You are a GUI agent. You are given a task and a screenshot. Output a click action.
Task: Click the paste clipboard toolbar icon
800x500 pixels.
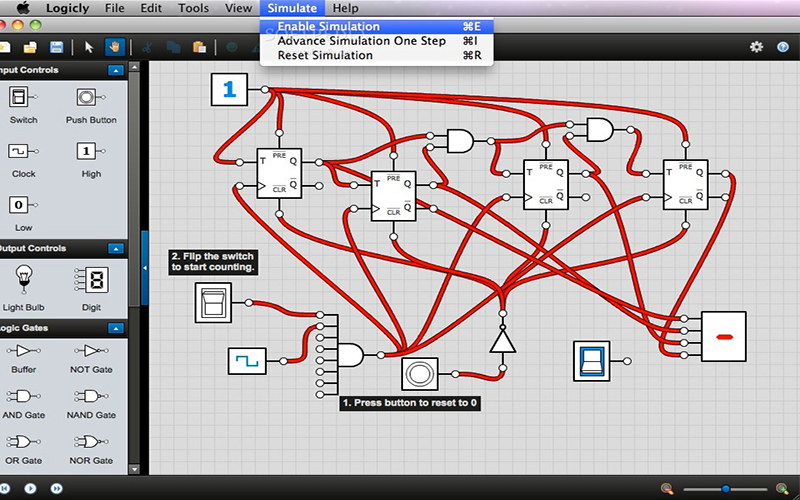[x=199, y=47]
